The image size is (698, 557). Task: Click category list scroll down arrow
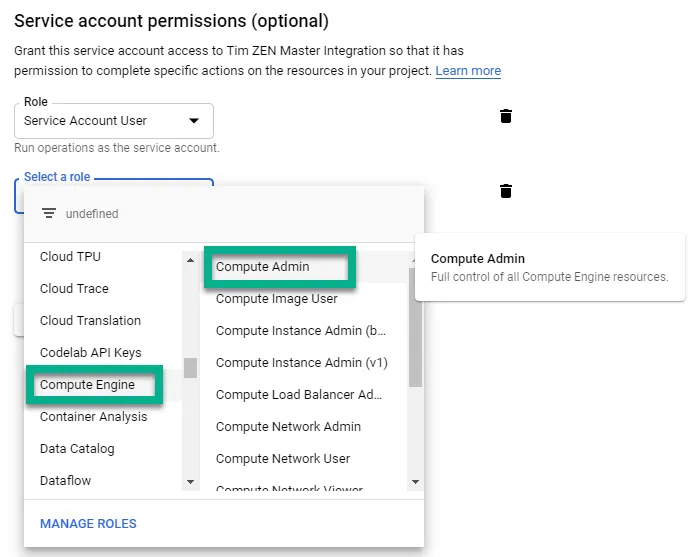coord(191,482)
